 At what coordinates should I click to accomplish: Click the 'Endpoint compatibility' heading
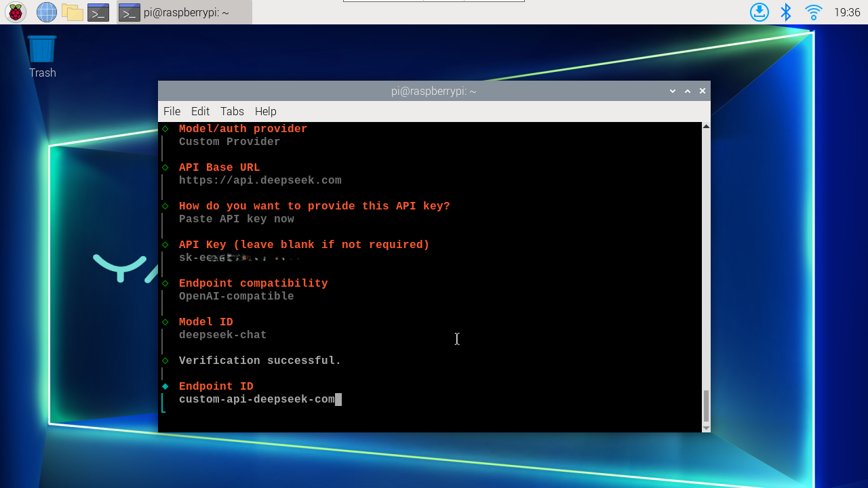click(x=254, y=283)
